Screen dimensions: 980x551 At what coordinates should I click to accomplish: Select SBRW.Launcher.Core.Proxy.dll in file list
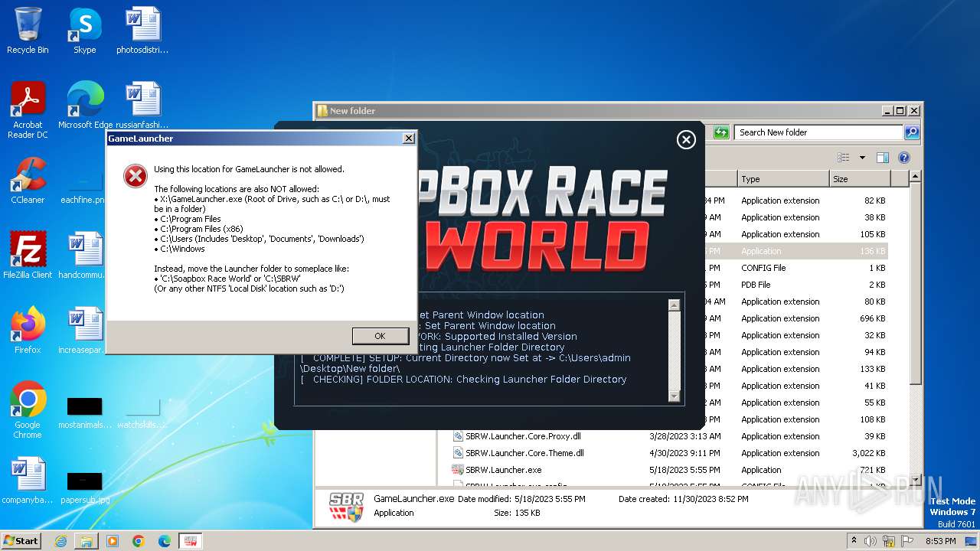tap(523, 436)
